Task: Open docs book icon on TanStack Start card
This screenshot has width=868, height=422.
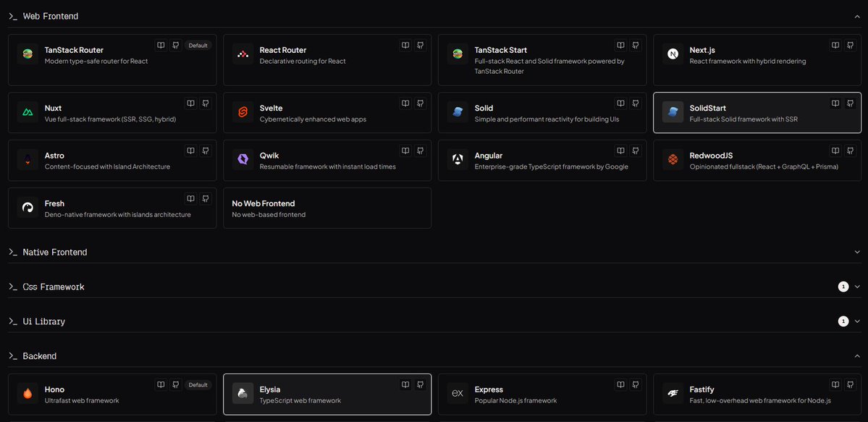Action: point(620,46)
